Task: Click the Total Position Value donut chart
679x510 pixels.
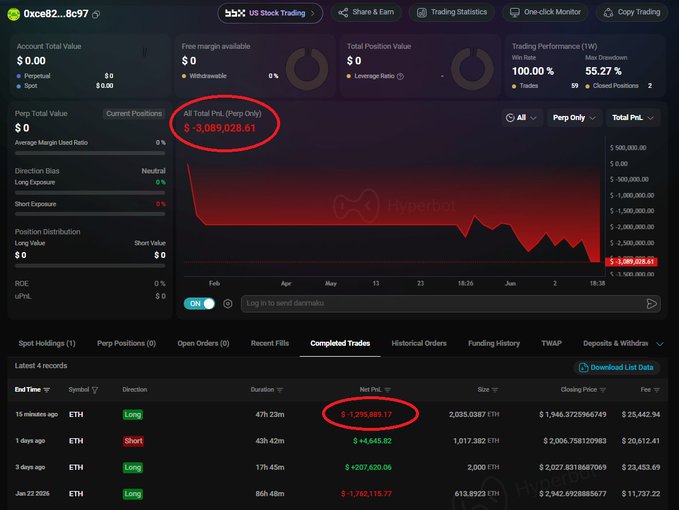Action: coord(472,69)
